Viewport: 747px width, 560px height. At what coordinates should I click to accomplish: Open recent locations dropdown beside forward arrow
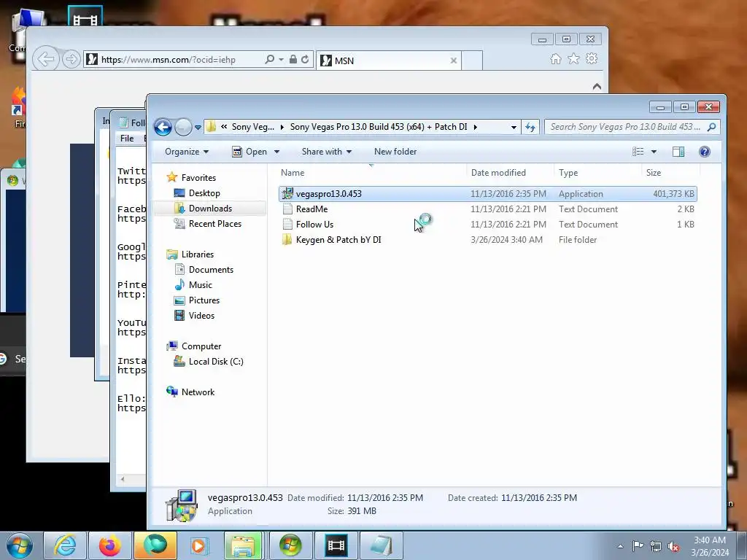point(198,128)
